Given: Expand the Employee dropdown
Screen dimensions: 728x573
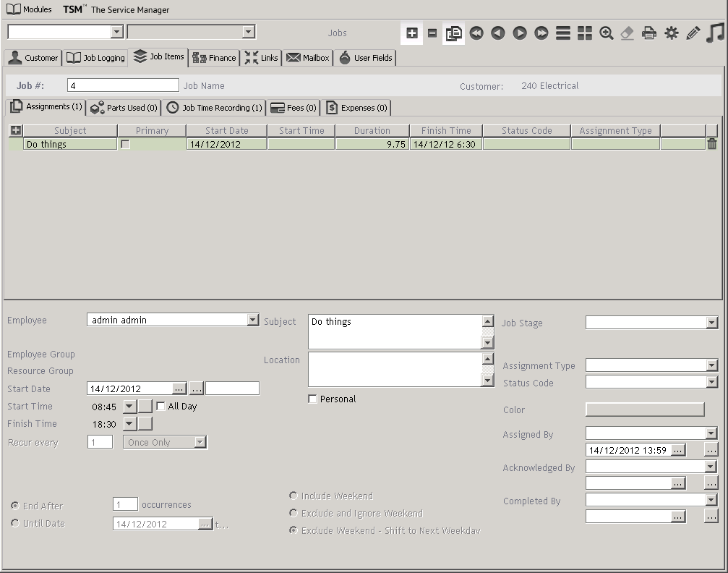Looking at the screenshot, I should (x=252, y=320).
